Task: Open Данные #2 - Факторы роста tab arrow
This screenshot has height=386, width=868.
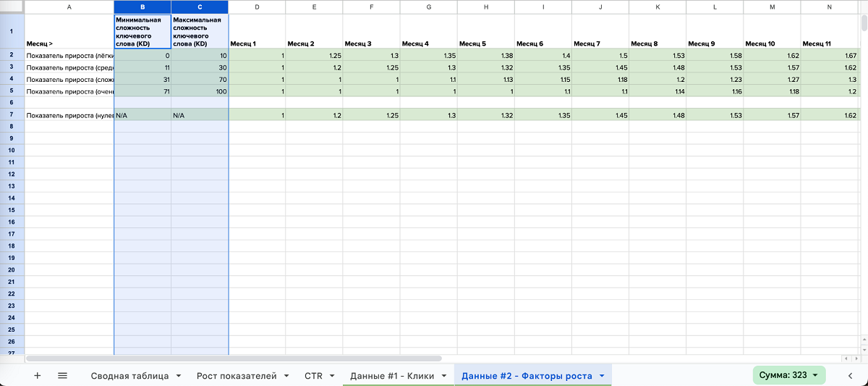Action: click(x=602, y=376)
